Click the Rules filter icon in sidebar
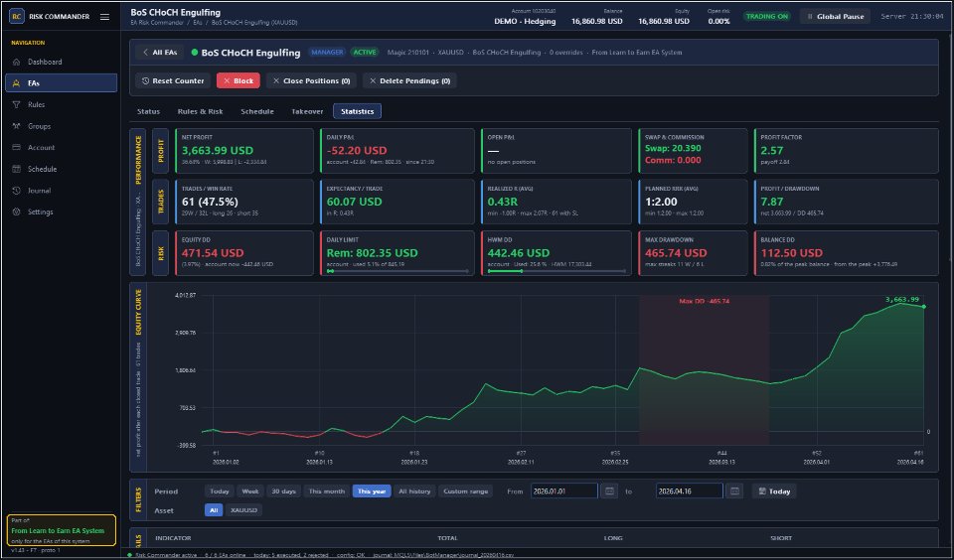954x560 pixels. [17, 104]
